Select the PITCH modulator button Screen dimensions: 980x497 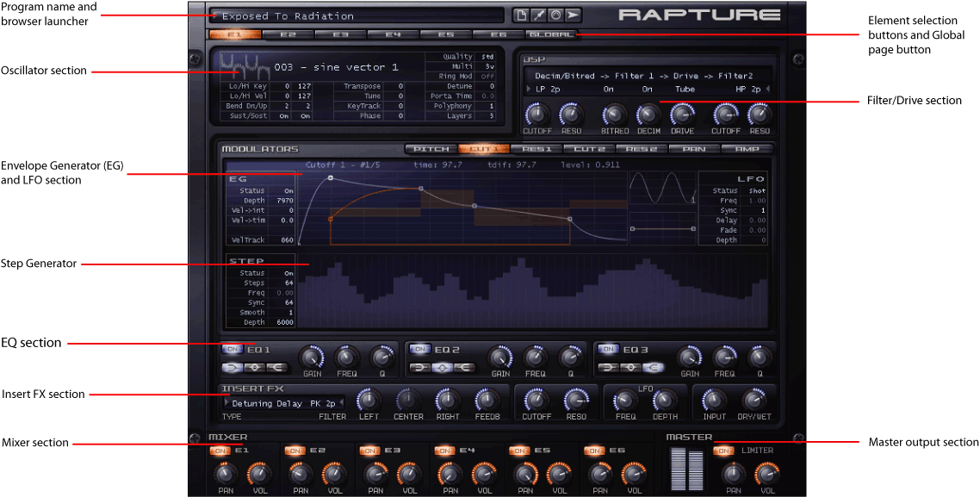click(431, 149)
